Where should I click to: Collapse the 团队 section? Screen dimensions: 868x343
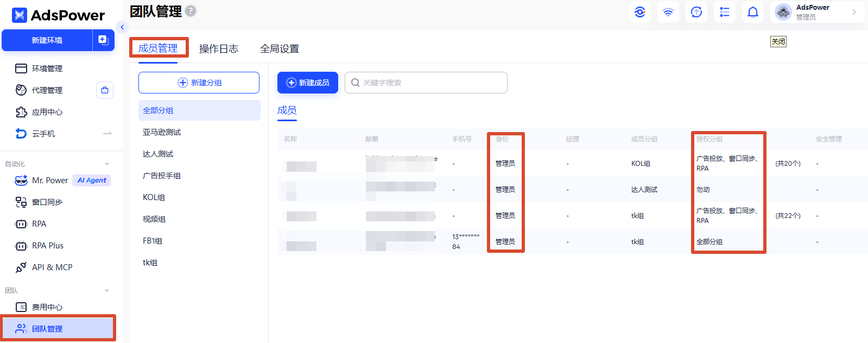[107, 290]
